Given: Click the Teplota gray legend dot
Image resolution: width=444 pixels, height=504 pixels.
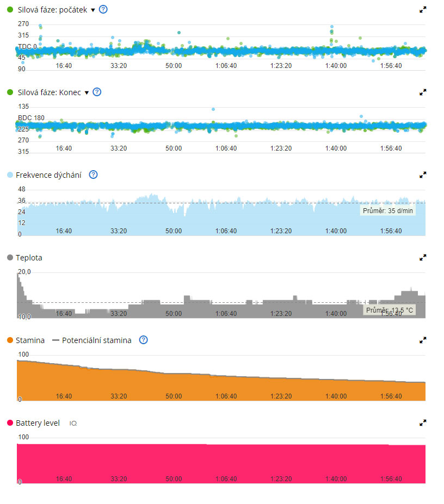Looking at the screenshot, I should pyautogui.click(x=10, y=258).
